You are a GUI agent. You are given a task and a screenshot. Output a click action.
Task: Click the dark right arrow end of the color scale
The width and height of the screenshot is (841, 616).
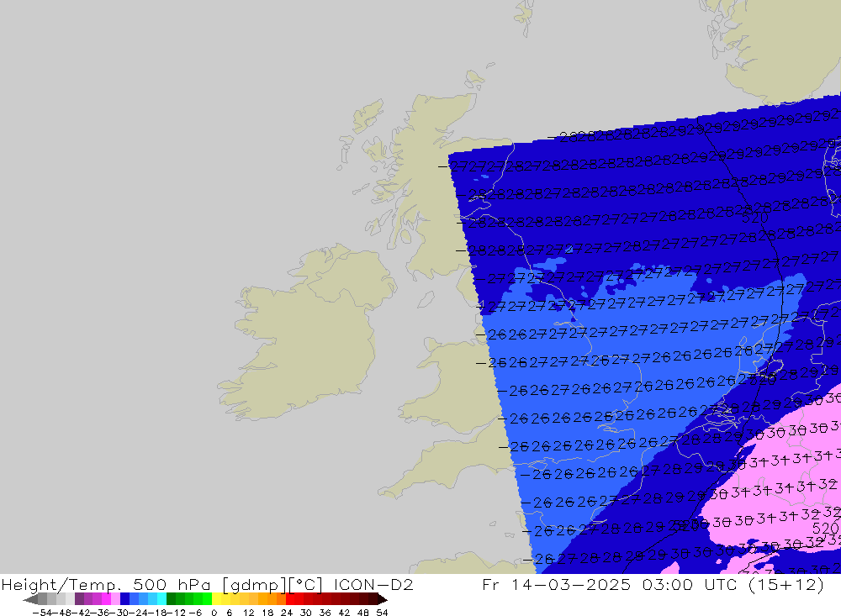click(383, 599)
